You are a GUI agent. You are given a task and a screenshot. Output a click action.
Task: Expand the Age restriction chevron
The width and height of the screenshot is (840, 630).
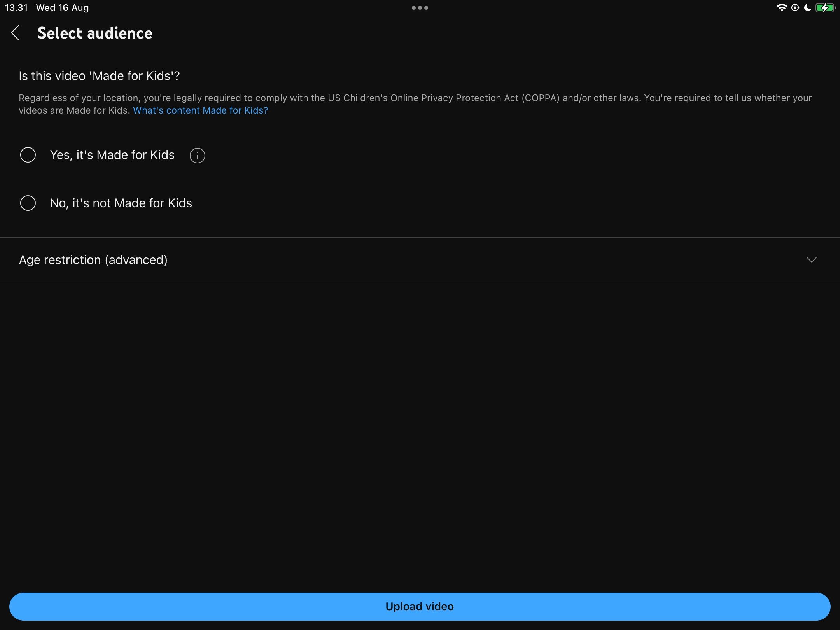(811, 260)
